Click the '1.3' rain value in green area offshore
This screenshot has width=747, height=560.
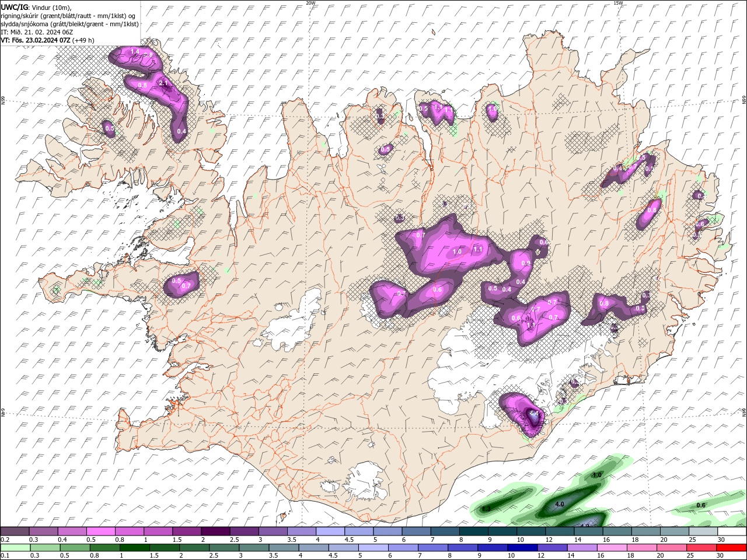486,509
